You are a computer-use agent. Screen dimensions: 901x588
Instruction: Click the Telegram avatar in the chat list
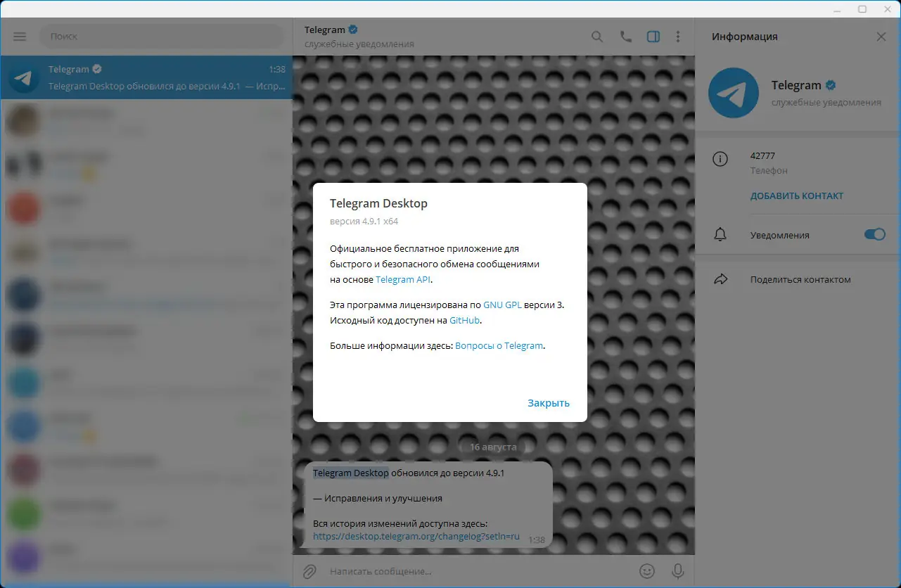point(24,77)
